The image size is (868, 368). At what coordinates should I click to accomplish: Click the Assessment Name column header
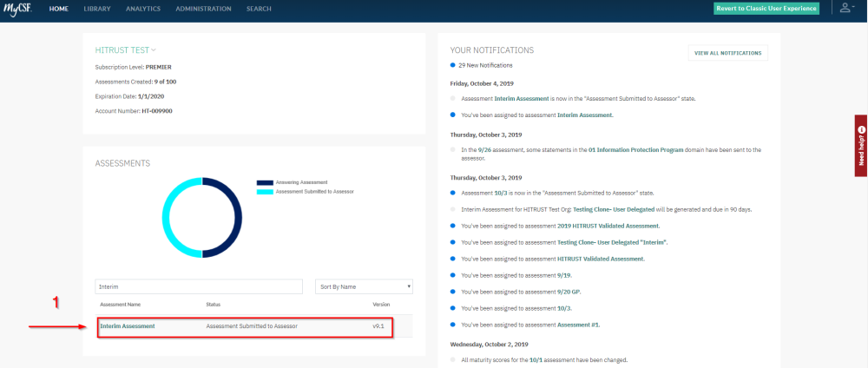(120, 305)
